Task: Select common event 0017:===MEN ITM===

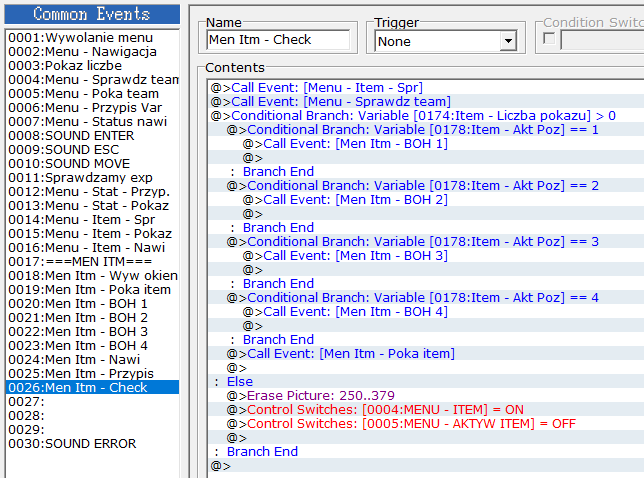Action: tap(92, 262)
